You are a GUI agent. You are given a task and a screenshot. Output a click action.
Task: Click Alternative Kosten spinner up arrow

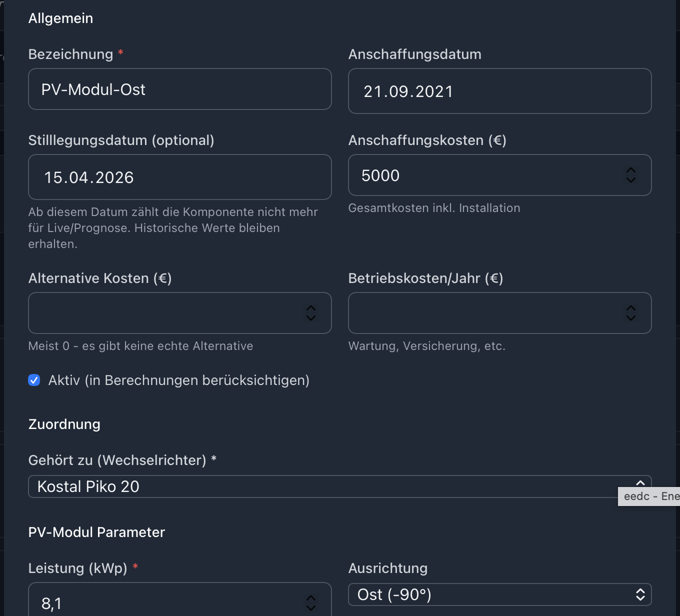(311, 308)
